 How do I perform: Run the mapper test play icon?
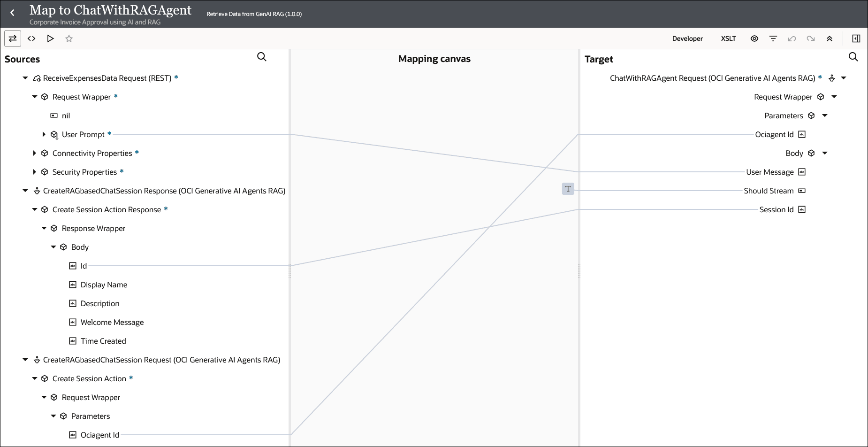coord(50,39)
